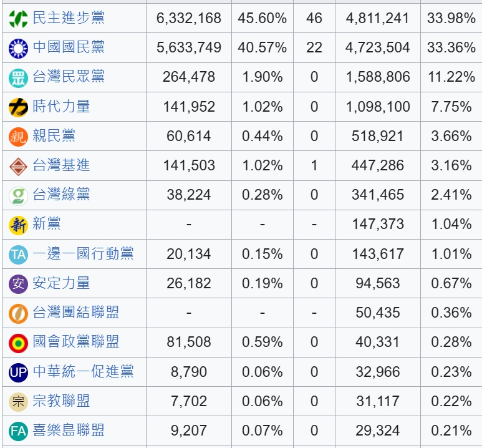Open the 時代力量 link
The height and width of the screenshot is (448, 482).
[61, 106]
